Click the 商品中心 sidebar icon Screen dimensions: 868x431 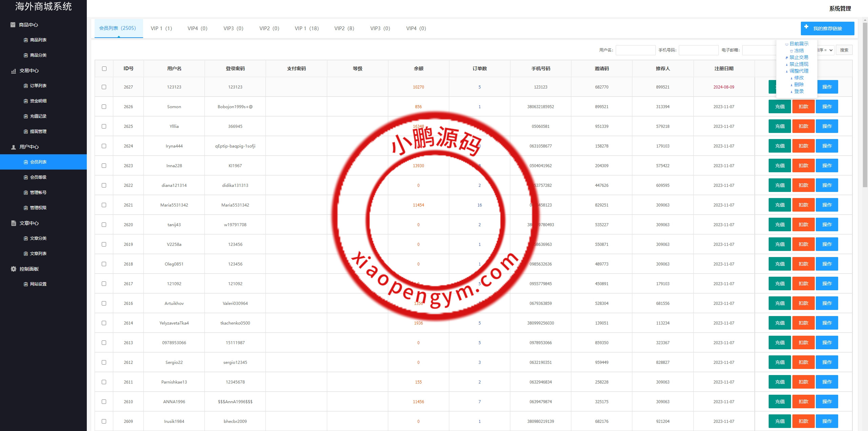(13, 25)
